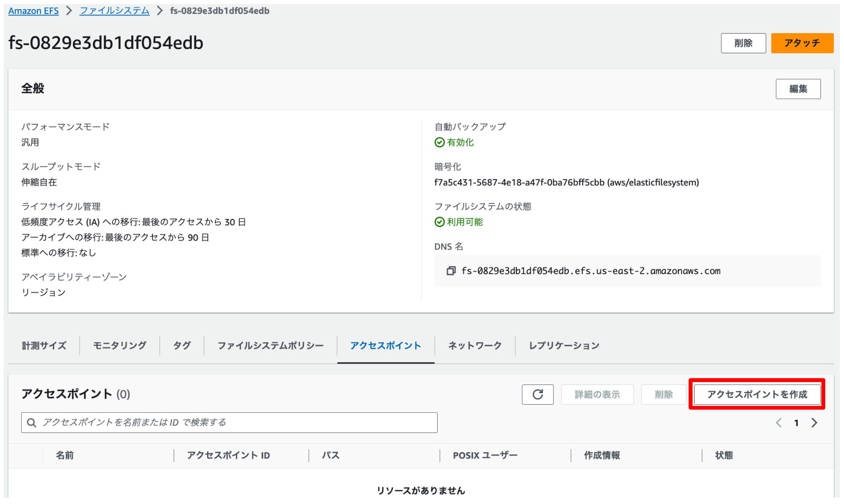Switch to the モニタリング tab
Screen dimensions: 844x504
[x=120, y=346]
